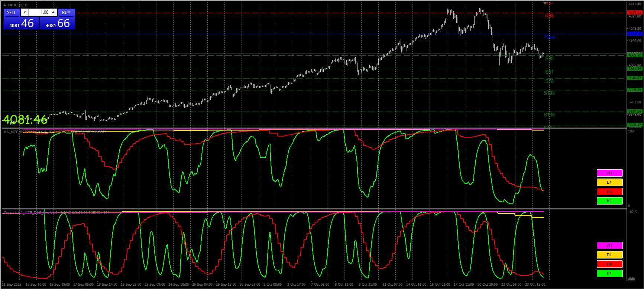Toggle magenta W1 button in bottom indicator panel
The width and height of the screenshot is (644, 289).
point(609,245)
